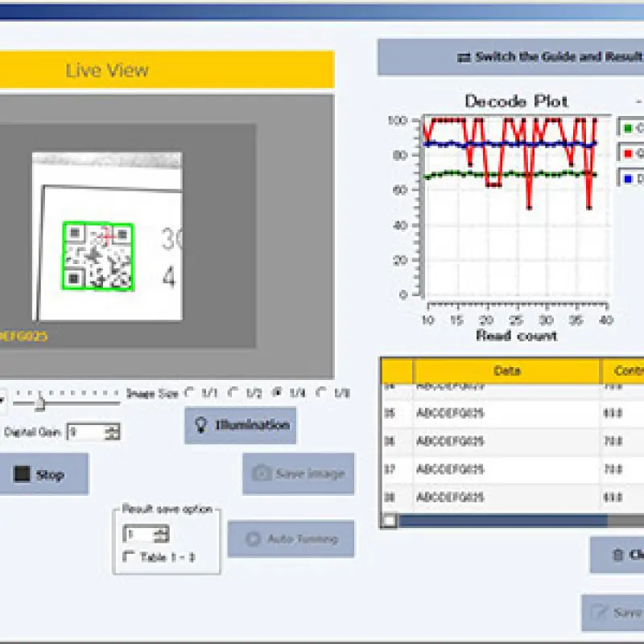Click the red legend swatch beside Decode Plot
Screen dimensions: 644x644
pos(628,154)
